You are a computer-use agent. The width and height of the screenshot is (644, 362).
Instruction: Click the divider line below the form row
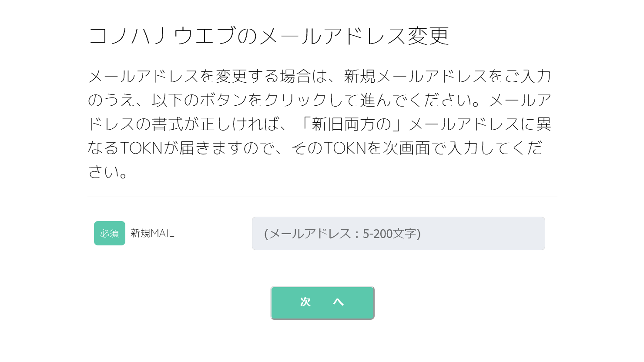coord(322,270)
